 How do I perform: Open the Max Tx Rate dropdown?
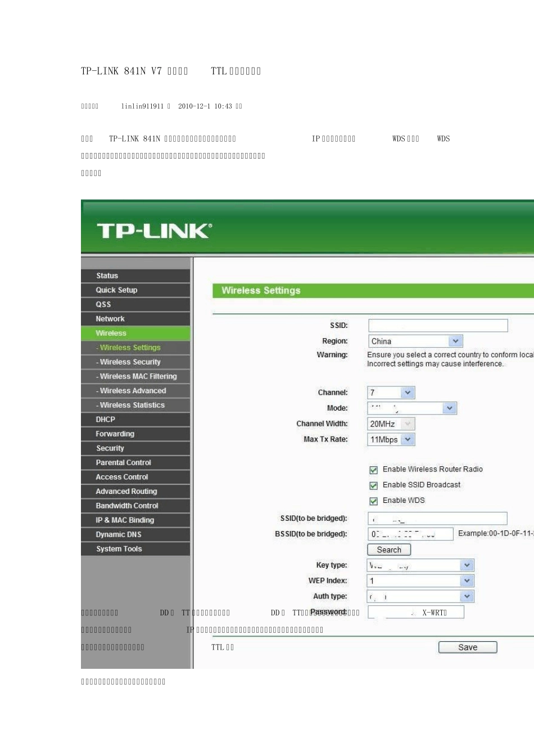[391, 439]
